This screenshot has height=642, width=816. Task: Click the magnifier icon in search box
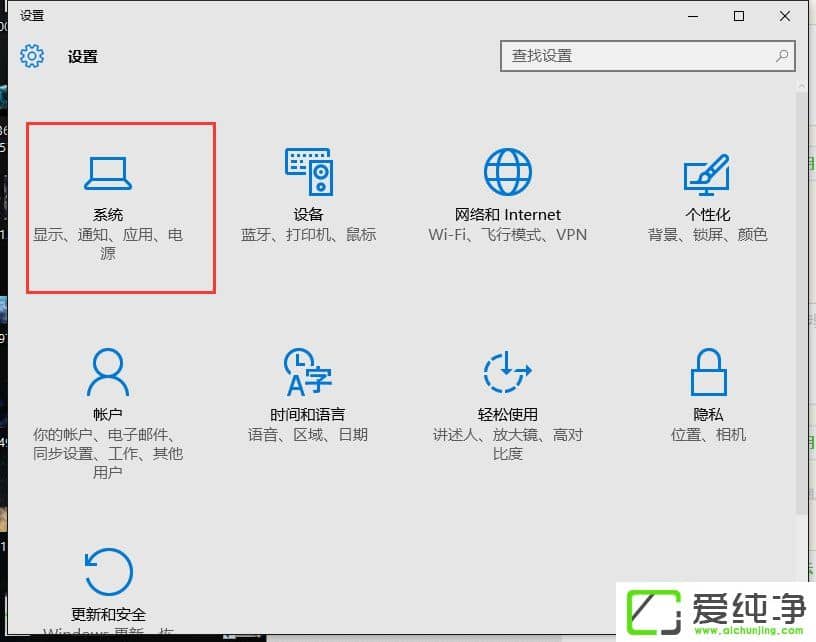coord(781,56)
